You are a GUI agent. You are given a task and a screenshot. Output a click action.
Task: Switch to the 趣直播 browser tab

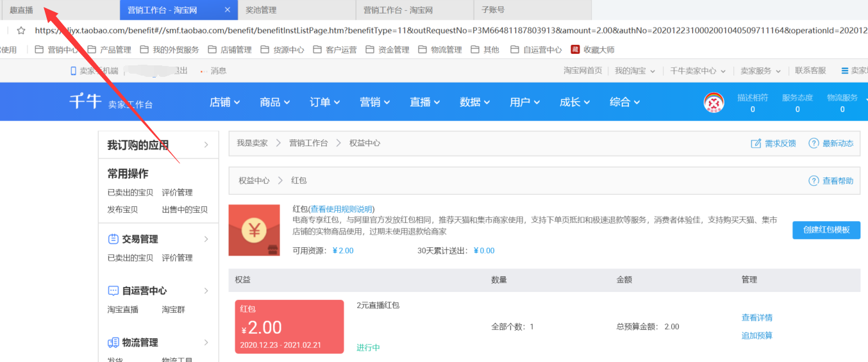pyautogui.click(x=60, y=10)
